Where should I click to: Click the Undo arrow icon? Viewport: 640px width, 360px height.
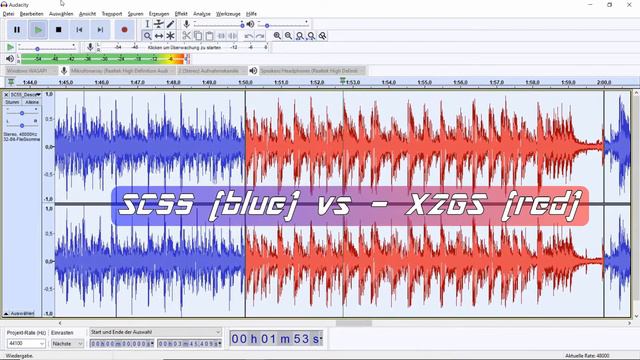[249, 36]
